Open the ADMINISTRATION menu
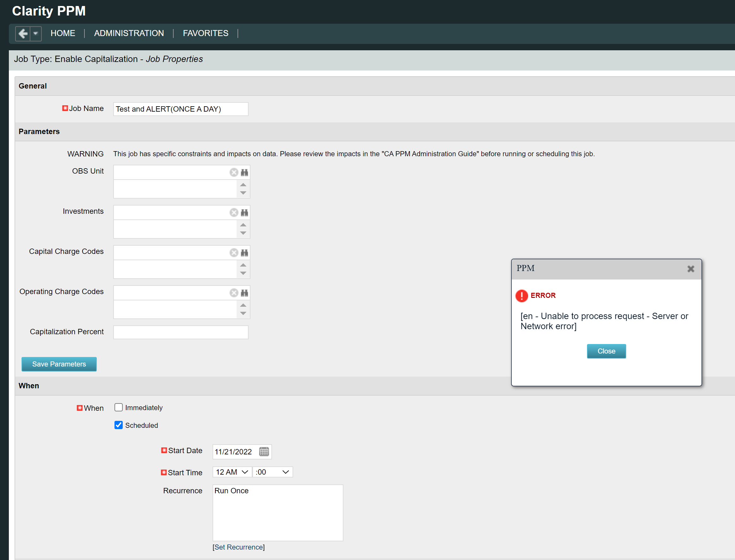Viewport: 735px width, 560px height. [129, 33]
